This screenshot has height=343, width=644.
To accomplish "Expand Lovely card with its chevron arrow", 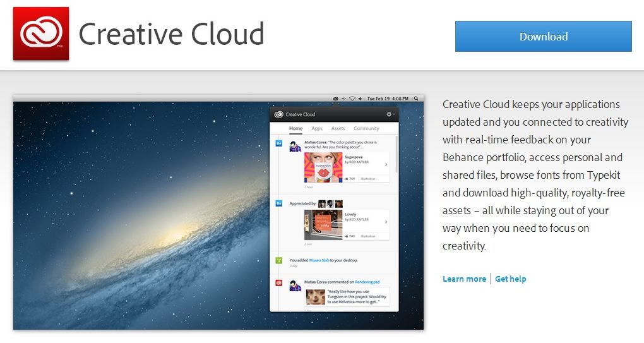I will 386,222.
